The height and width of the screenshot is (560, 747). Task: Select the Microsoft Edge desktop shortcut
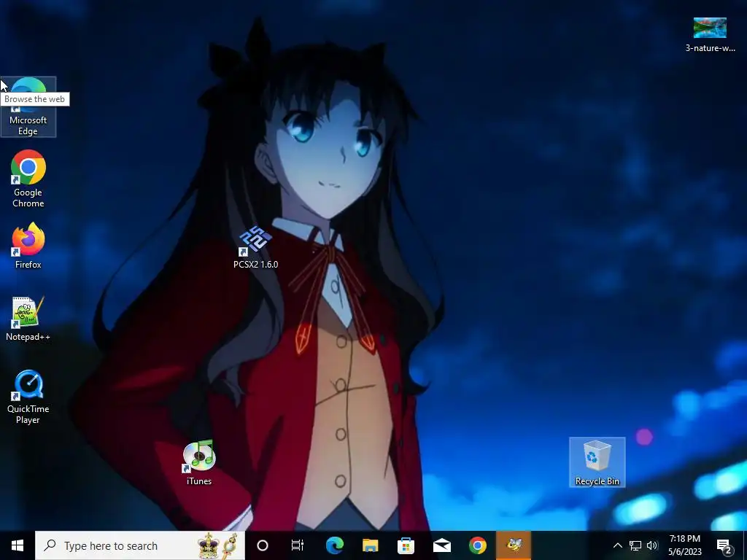pos(28,106)
